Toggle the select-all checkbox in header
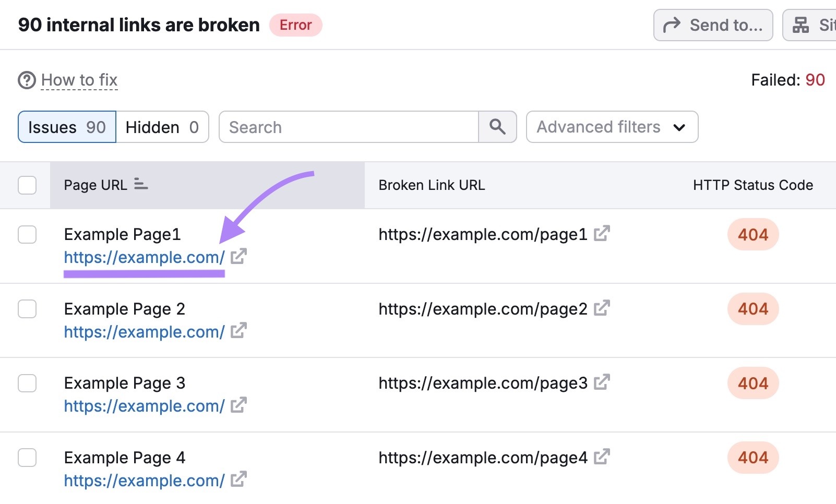 (27, 184)
